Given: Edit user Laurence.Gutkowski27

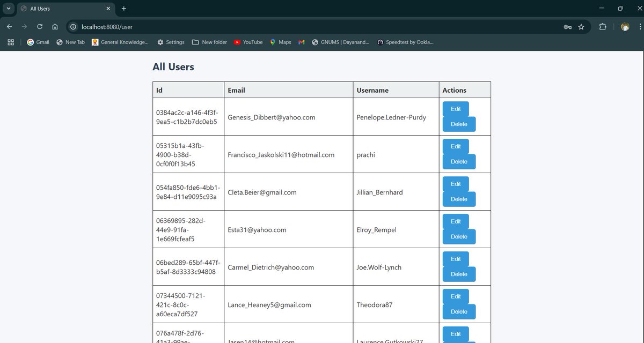Looking at the screenshot, I should click(456, 334).
